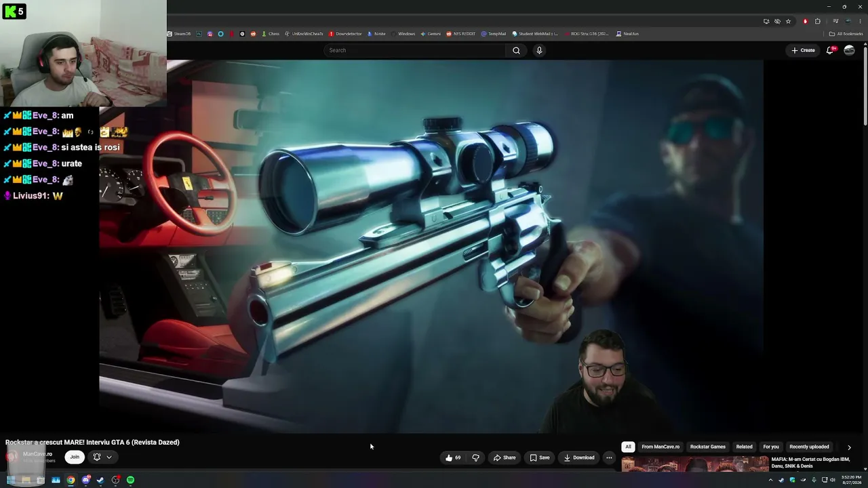The height and width of the screenshot is (488, 868).
Task: Open the Chrome three-dot menu
Action: (x=860, y=21)
